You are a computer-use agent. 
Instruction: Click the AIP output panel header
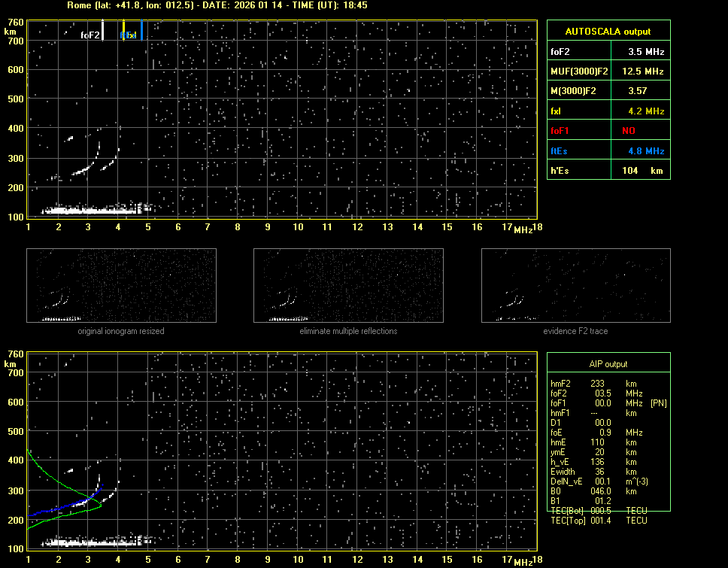(x=608, y=363)
